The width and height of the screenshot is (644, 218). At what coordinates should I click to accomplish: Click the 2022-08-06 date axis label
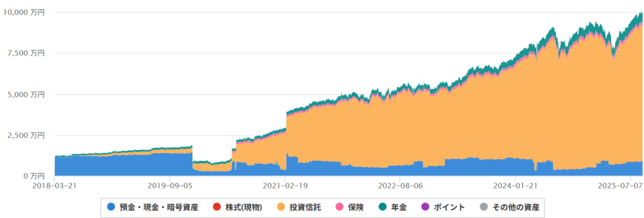pyautogui.click(x=400, y=185)
